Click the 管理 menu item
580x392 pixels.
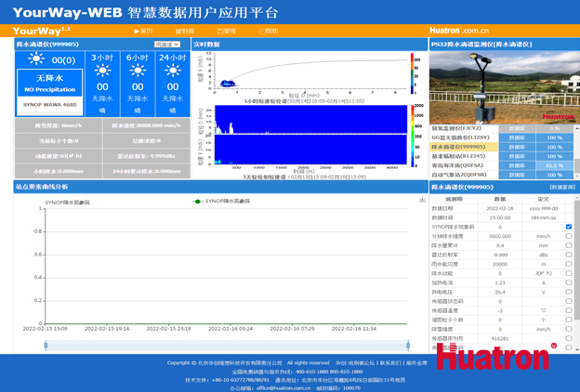pos(227,32)
